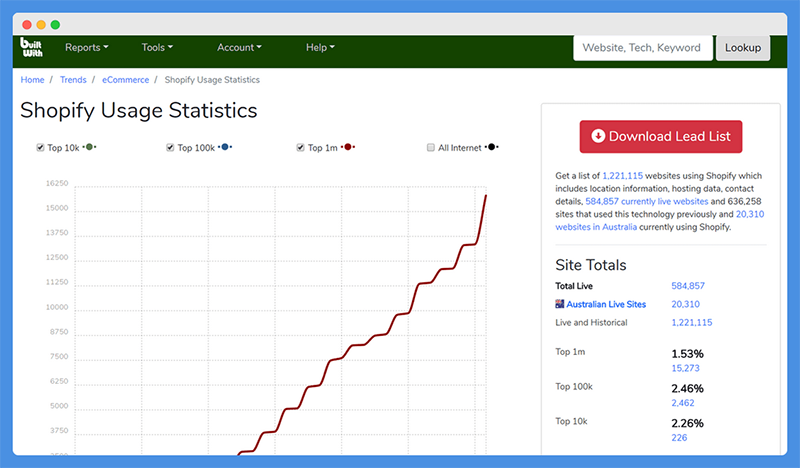Viewport: 800px width, 468px height.
Task: Click the red Top 1m legend dot
Action: point(348,147)
